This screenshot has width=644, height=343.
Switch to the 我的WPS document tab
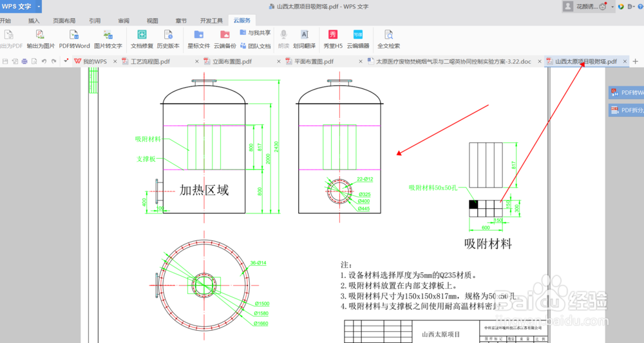click(x=95, y=61)
